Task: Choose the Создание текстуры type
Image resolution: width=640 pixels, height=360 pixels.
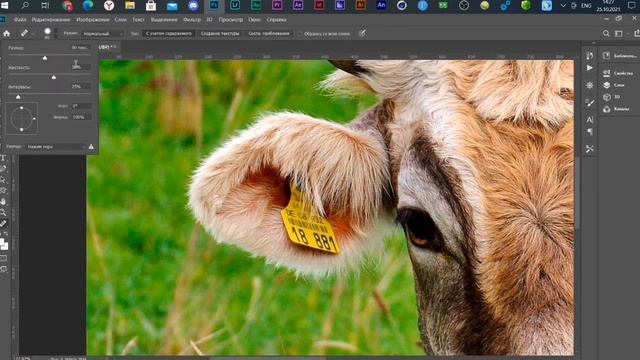Action: [220, 33]
